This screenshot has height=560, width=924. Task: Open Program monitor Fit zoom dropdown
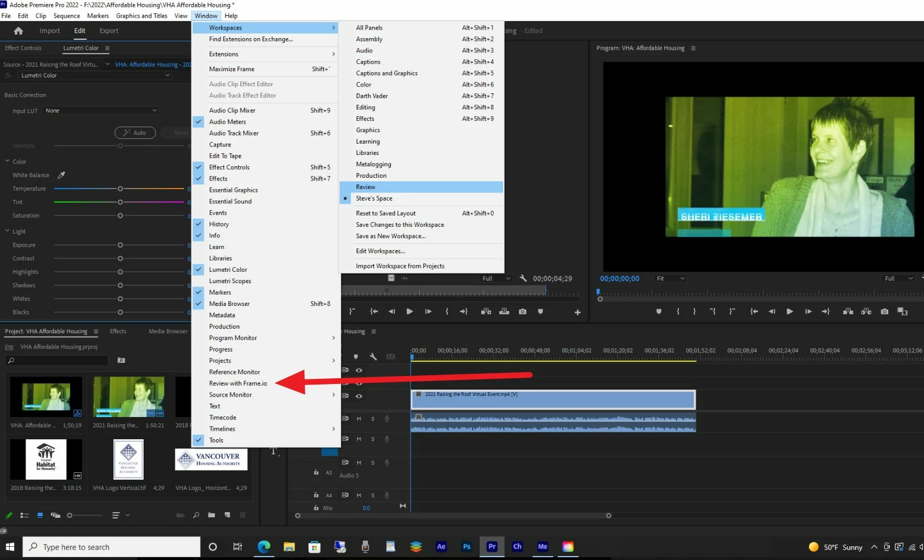click(x=670, y=279)
